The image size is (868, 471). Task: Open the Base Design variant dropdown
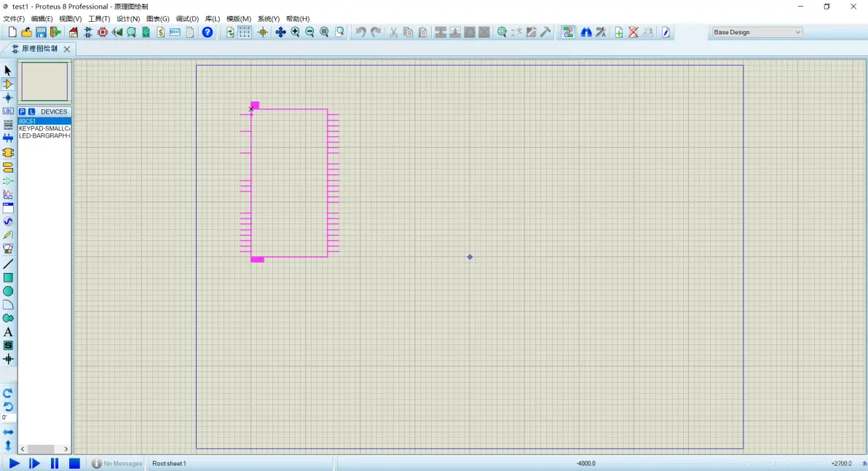pyautogui.click(x=756, y=32)
